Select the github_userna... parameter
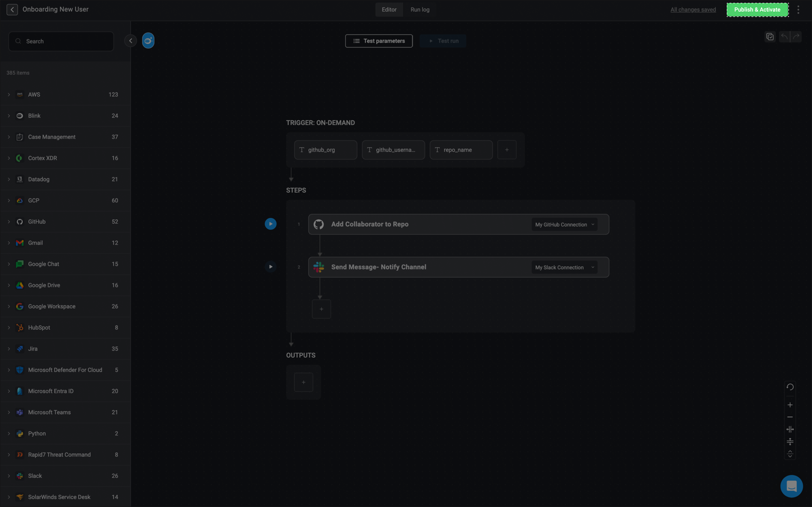 (394, 150)
